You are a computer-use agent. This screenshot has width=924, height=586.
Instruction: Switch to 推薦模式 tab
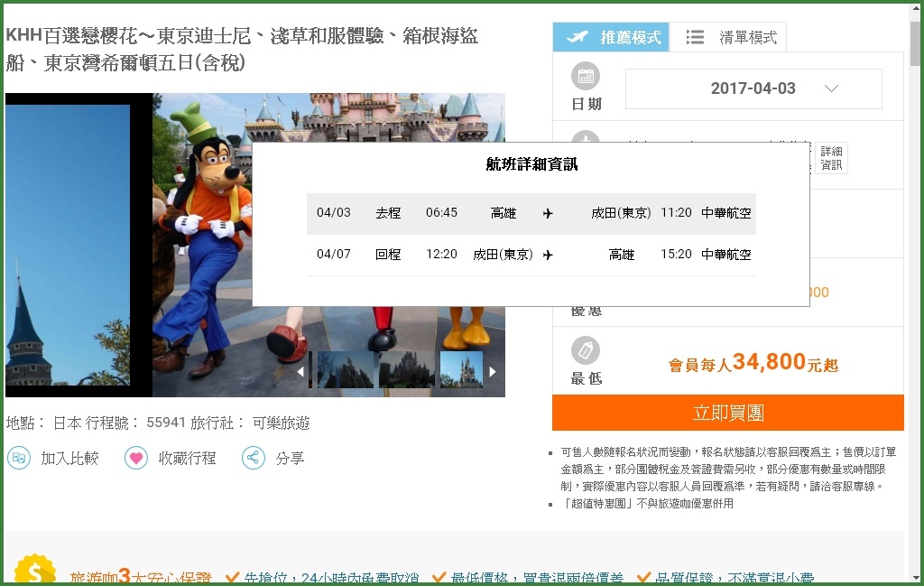click(x=611, y=37)
